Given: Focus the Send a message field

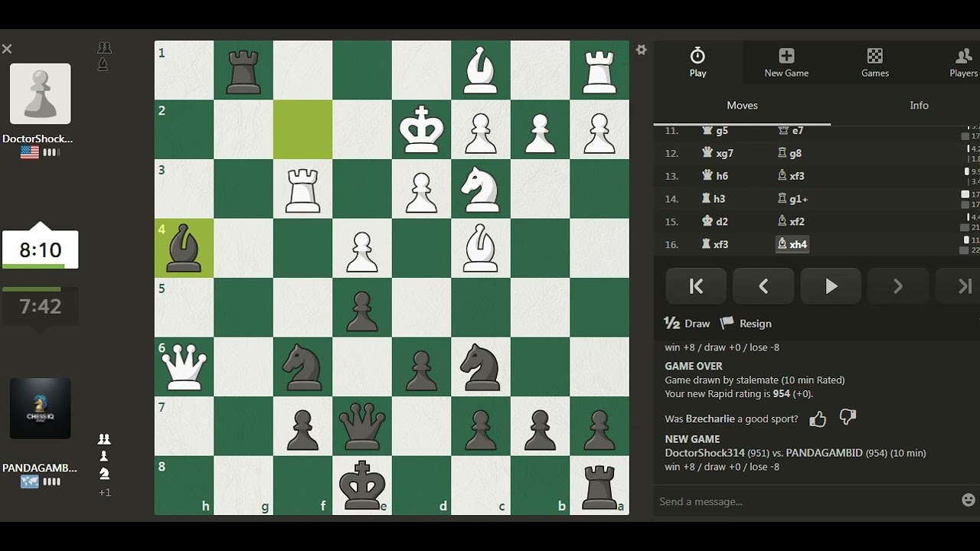Looking at the screenshot, I should (804, 501).
